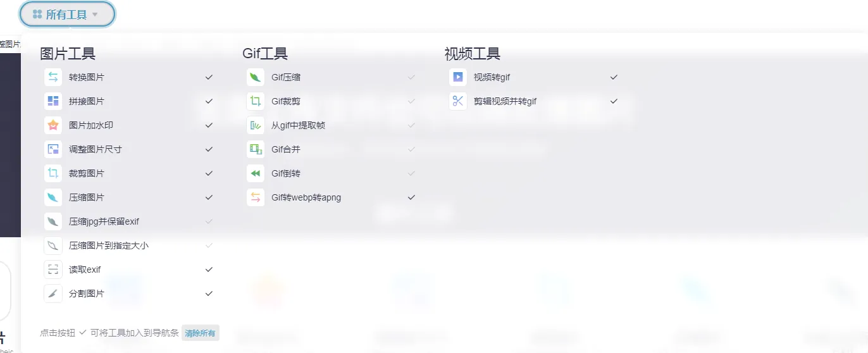Toggle checkmark for 转换图片
868x353 pixels.
tap(209, 77)
